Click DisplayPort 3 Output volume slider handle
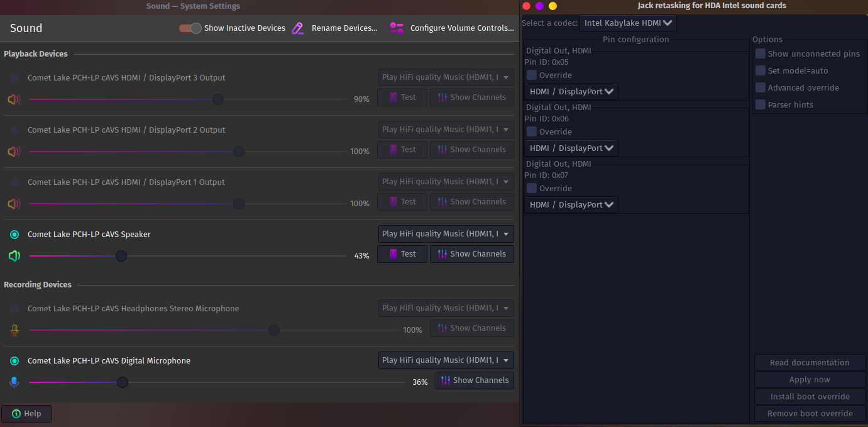Screen dimensions: 868x427 (217, 99)
